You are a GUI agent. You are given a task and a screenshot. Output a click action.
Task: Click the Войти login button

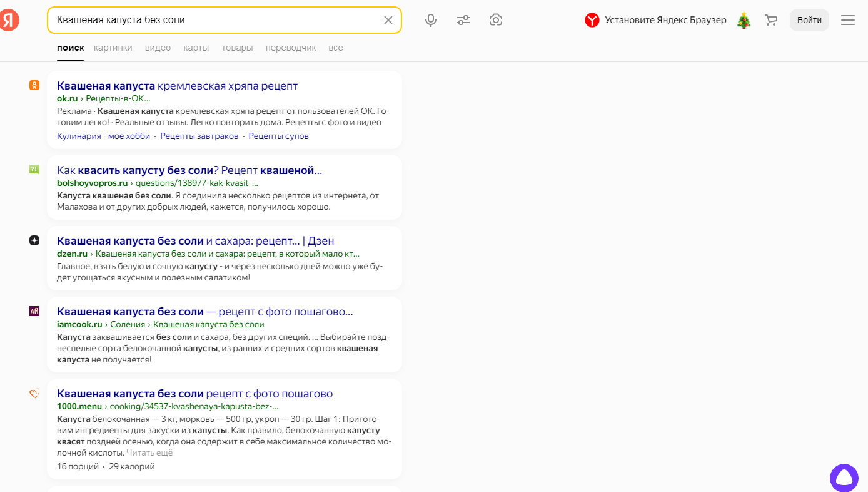point(809,20)
